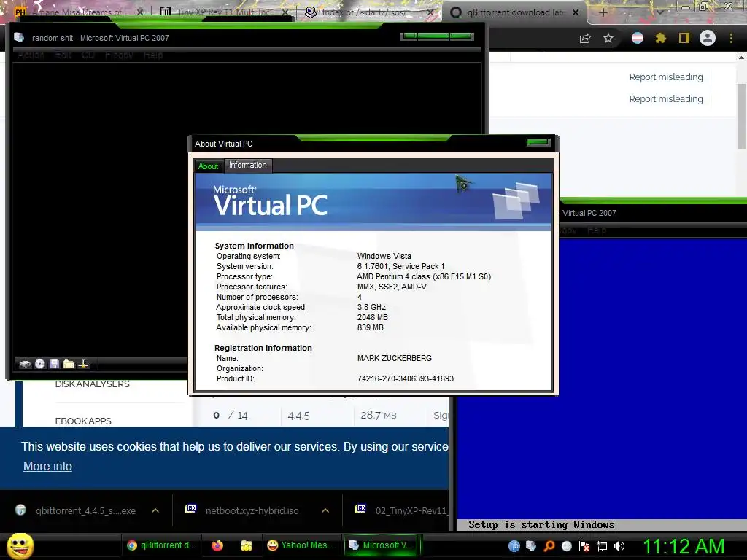
Task: Click the Setup is starting Windows text
Action: (541, 524)
